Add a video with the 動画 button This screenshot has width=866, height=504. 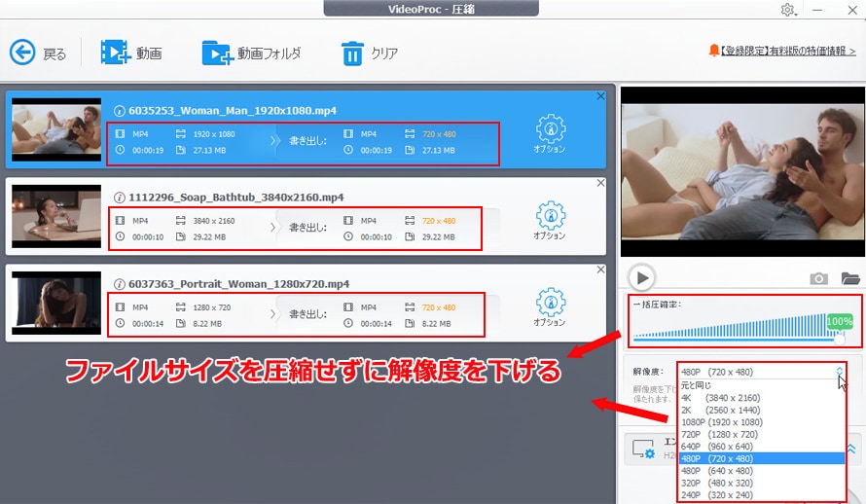[x=131, y=53]
